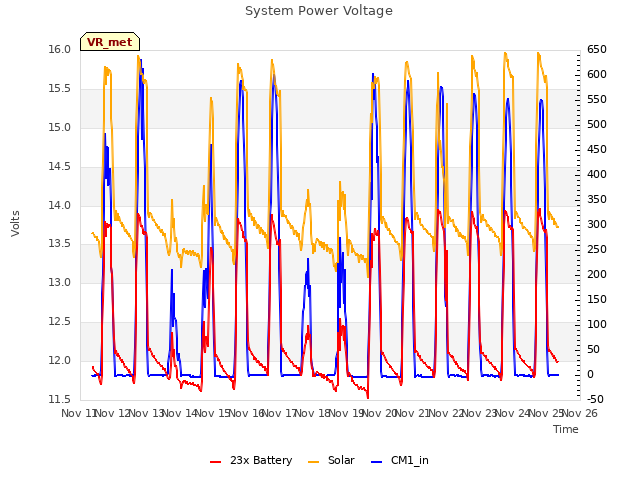
Task: Click the red 23x Battery legend swatch
Action: point(215,462)
